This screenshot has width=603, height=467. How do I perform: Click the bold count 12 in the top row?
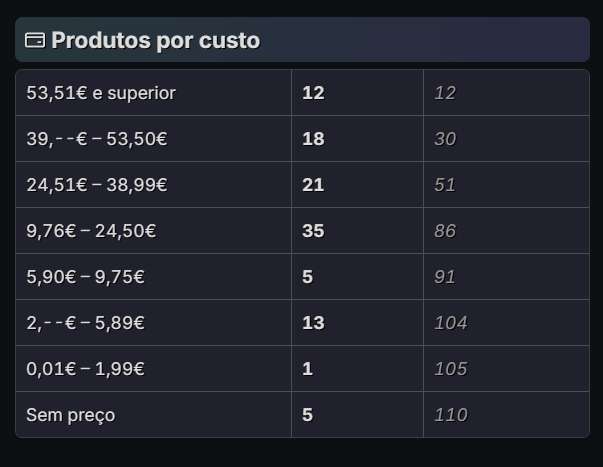pos(313,93)
